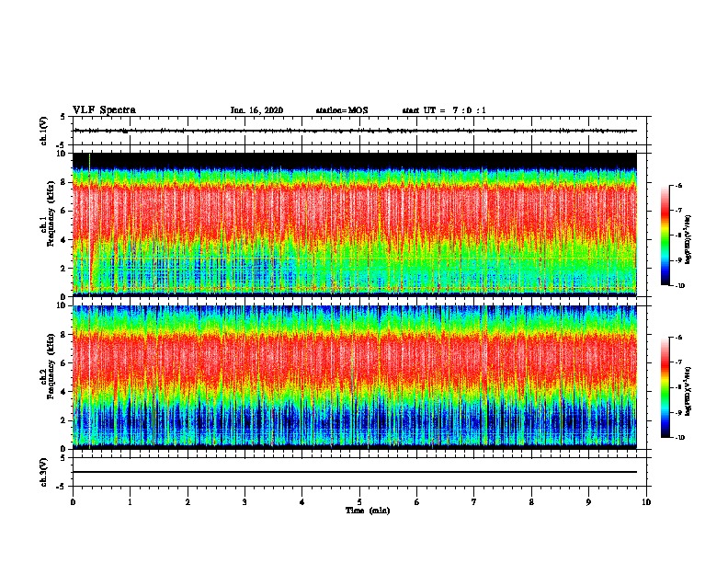Click the "0" tick on the time axis

(x=73, y=502)
